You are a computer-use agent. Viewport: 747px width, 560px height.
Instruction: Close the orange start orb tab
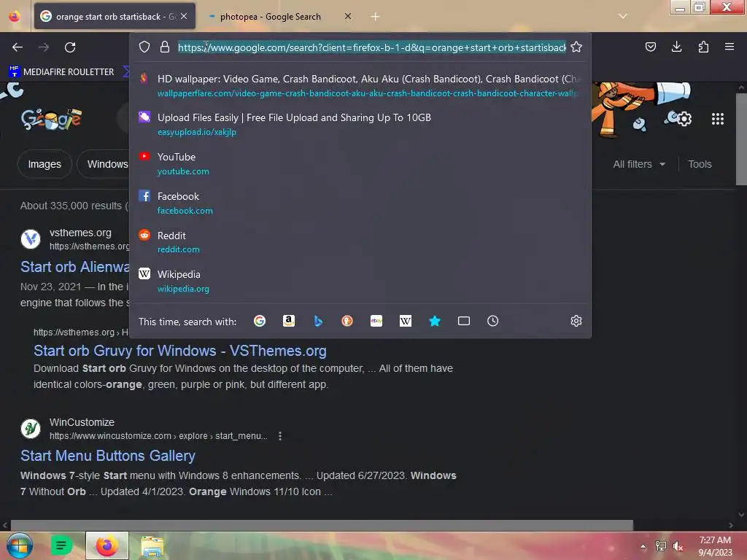coord(184,16)
